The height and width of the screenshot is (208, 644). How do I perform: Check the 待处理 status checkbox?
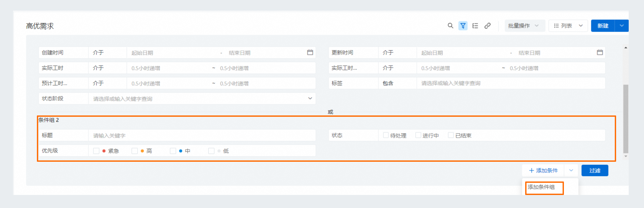(386, 135)
